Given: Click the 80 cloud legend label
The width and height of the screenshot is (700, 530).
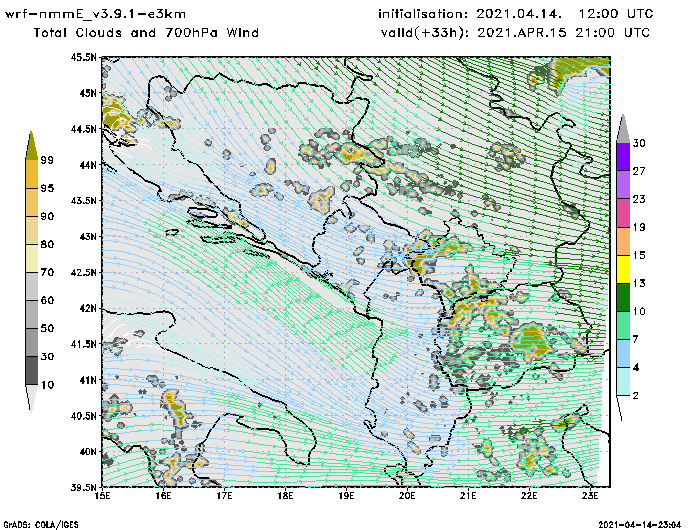Looking at the screenshot, I should point(47,244).
